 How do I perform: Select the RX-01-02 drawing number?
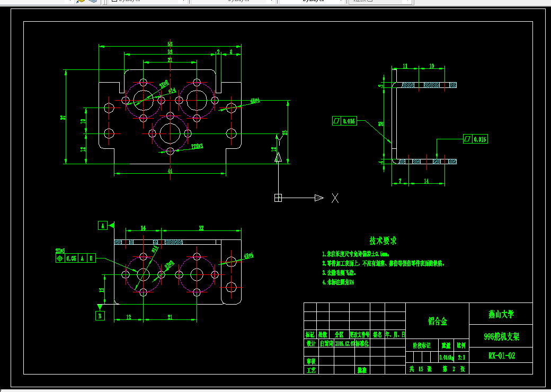(501, 355)
